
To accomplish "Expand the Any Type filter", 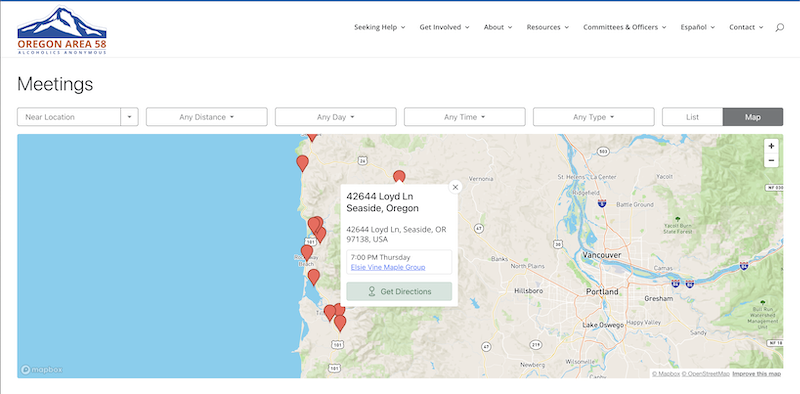I will tap(594, 117).
